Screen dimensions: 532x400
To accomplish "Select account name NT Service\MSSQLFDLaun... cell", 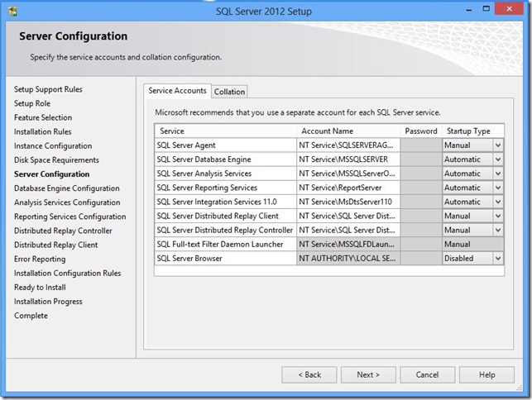I will (x=348, y=244).
